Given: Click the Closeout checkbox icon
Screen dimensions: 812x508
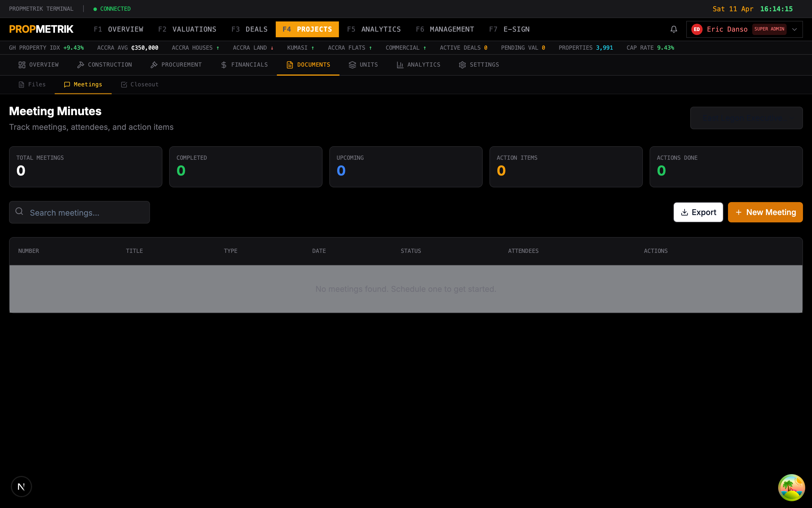Looking at the screenshot, I should click(x=124, y=85).
